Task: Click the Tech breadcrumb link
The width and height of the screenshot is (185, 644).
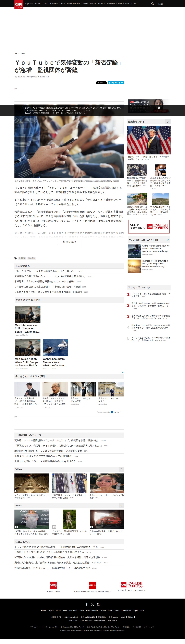Action: [23, 54]
